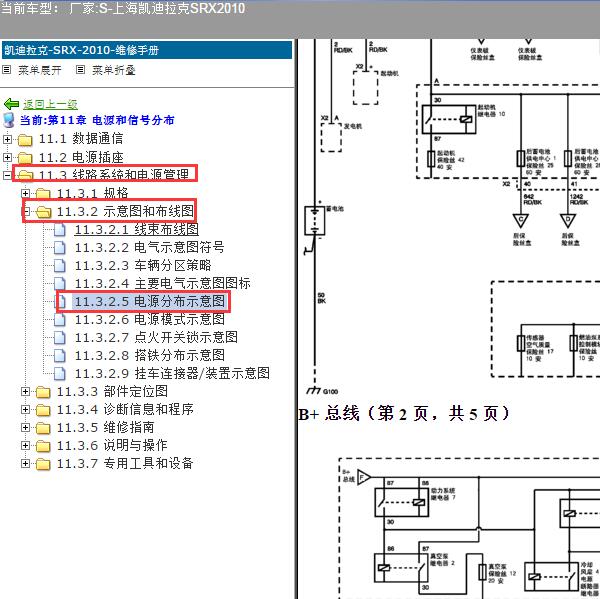Select 11.3.2.5 电源分布示意图 entry
Screen dimensions: 600x599
[150, 301]
